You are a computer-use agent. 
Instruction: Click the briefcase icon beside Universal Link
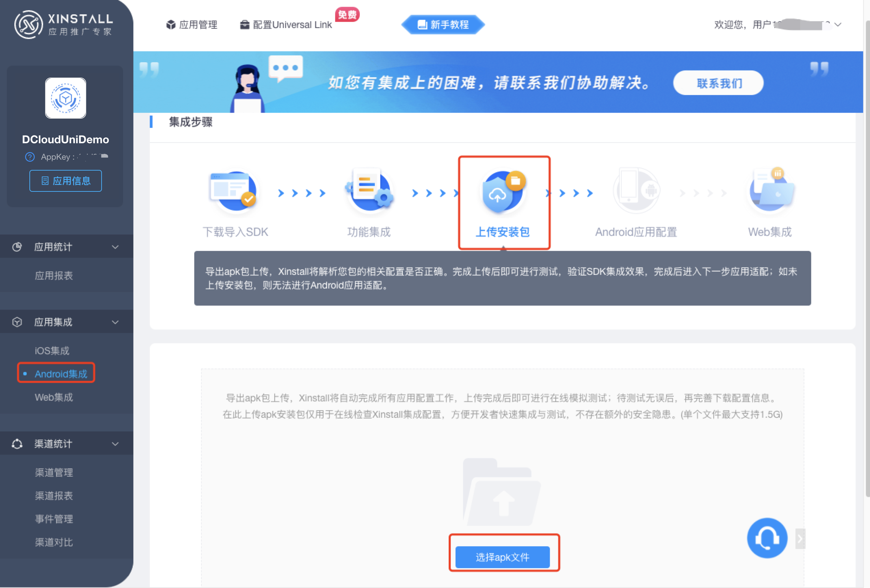pyautogui.click(x=245, y=25)
